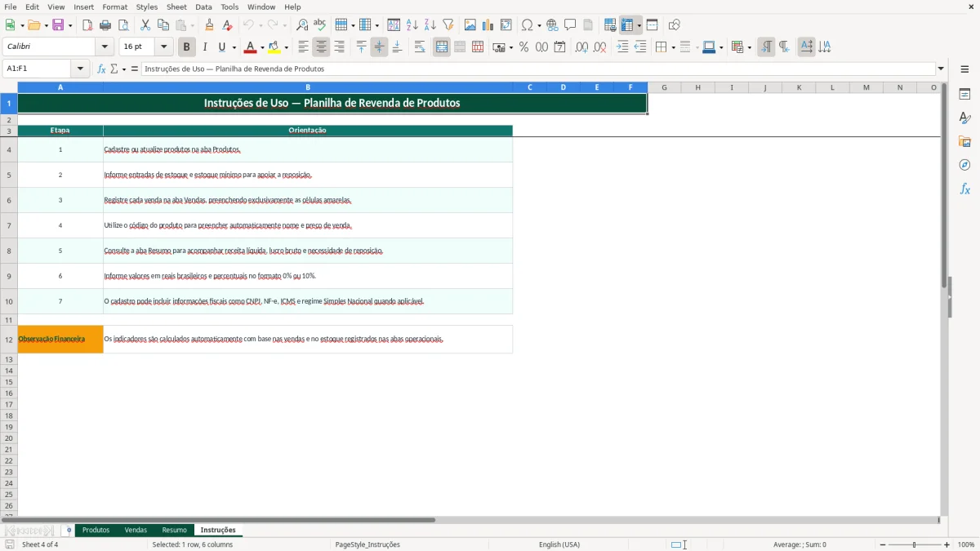Switch to the Produtos sheet tab
The image size is (980, 551).
96,530
